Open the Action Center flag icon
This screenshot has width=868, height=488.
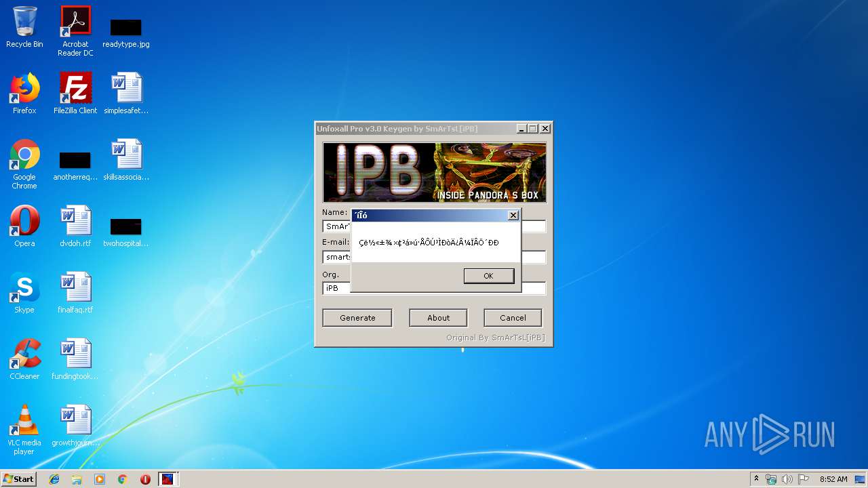click(x=803, y=479)
